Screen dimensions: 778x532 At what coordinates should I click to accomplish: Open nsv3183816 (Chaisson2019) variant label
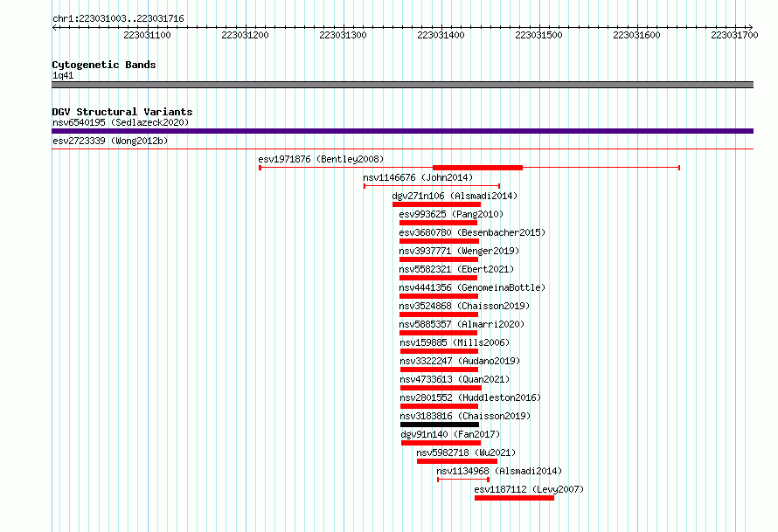tap(465, 416)
